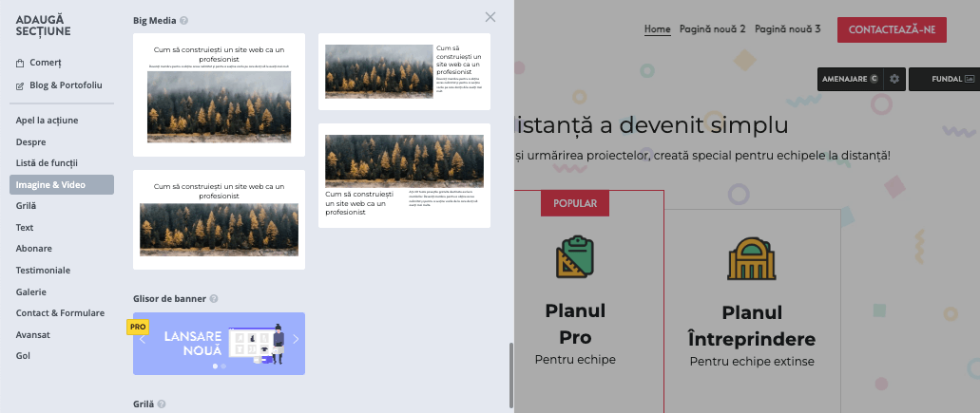Click the section panel vertical scrollbar
This screenshot has height=413, width=980.
point(511,374)
